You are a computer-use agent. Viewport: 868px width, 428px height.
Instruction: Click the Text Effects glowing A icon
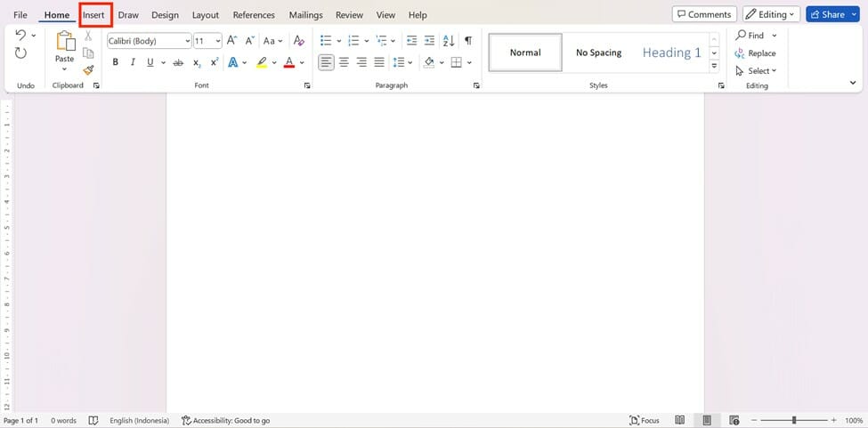[x=233, y=62]
